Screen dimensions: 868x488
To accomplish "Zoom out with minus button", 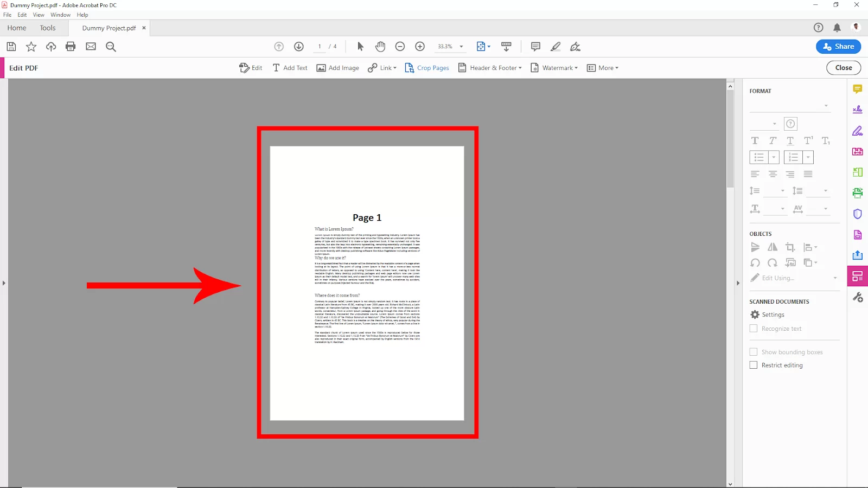I will (400, 47).
